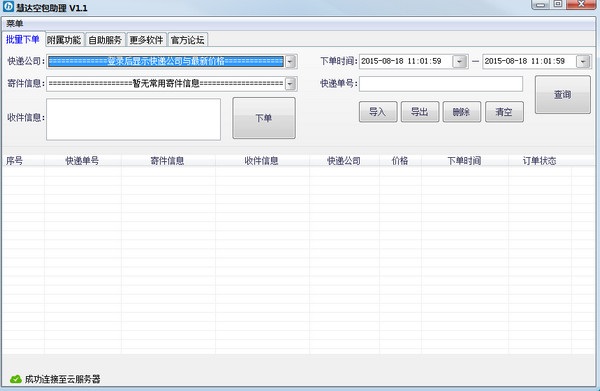
Task: Click the 查询 button
Action: click(x=562, y=94)
